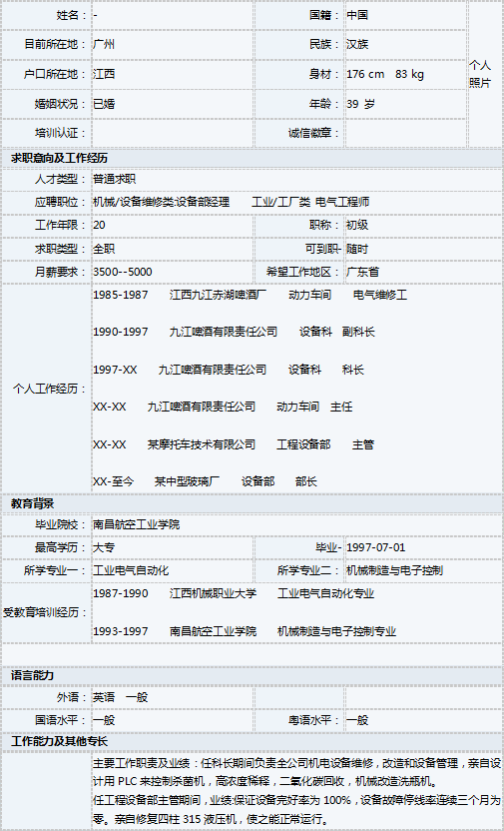This screenshot has width=504, height=831.
Task: Click the empty 培训认证 certification cell
Action: click(173, 133)
